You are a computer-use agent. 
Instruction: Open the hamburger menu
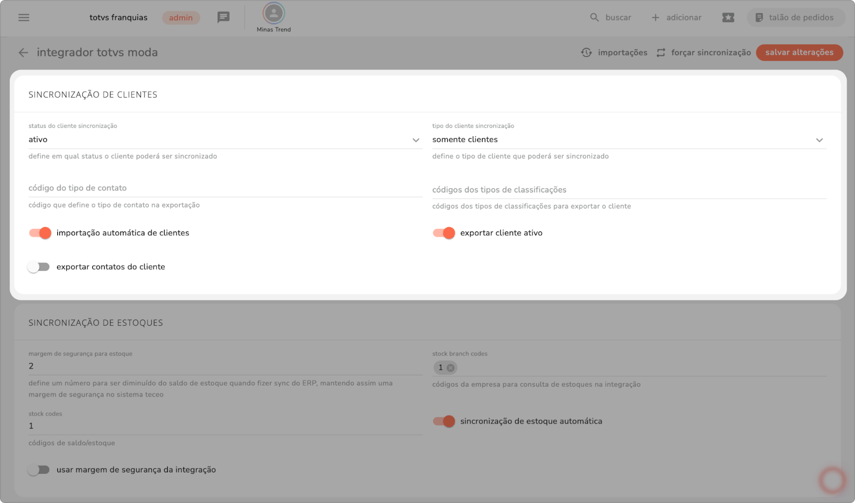point(24,17)
